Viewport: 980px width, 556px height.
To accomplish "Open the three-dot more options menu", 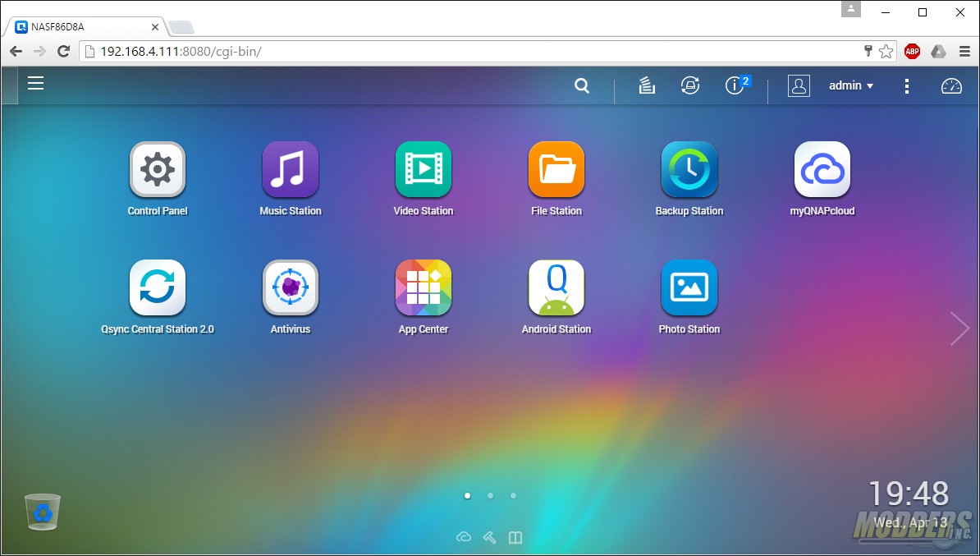I will (x=907, y=85).
